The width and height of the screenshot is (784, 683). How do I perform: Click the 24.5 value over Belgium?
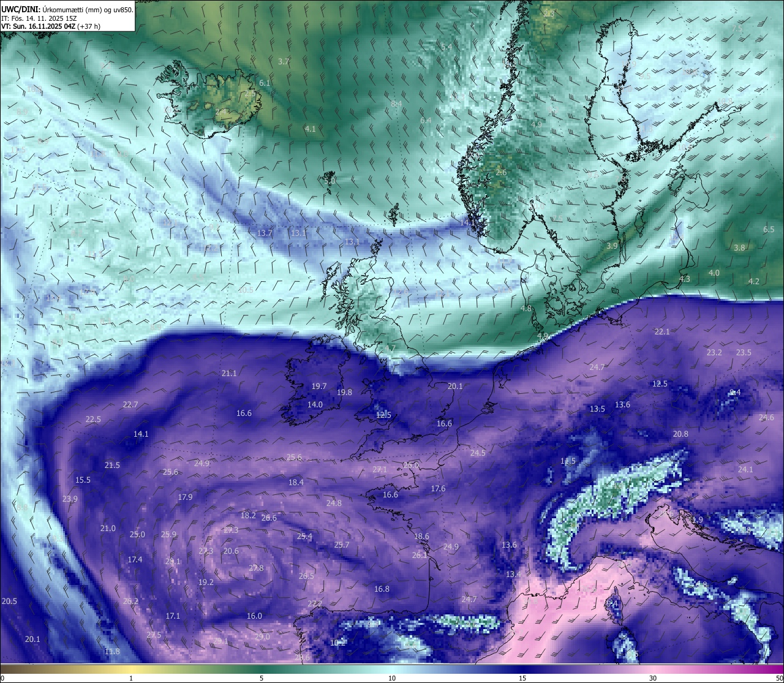(478, 453)
